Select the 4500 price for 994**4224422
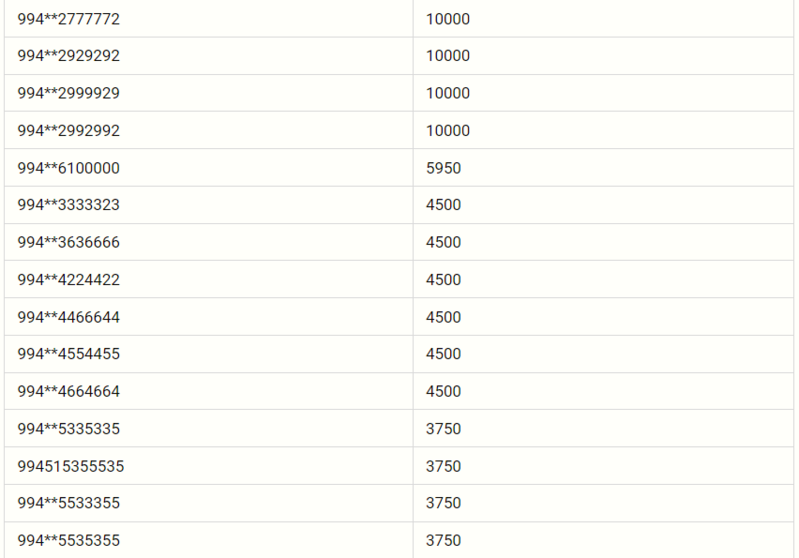The height and width of the screenshot is (558, 799). pyautogui.click(x=443, y=280)
